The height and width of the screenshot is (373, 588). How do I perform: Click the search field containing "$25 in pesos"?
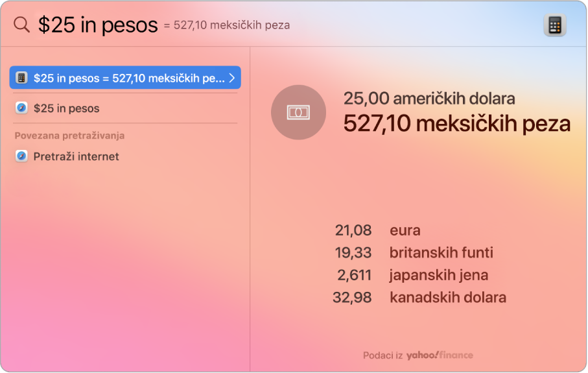(98, 25)
